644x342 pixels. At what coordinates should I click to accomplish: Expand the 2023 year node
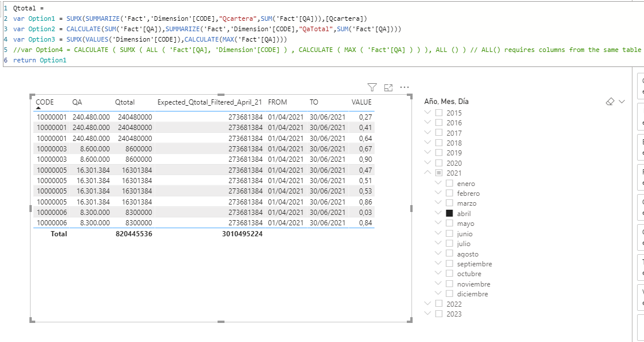pyautogui.click(x=428, y=314)
